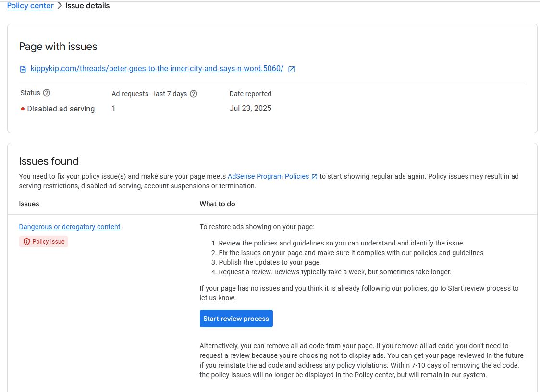Click the Issue details breadcrumb text

[x=87, y=6]
